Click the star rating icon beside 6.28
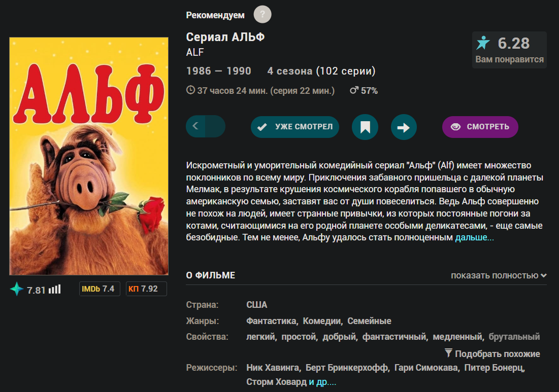This screenshot has width=559, height=392. [483, 43]
